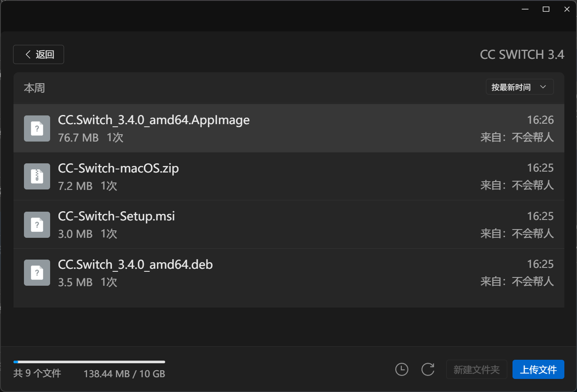Click the CC.Switch amd64.deb file icon

coord(37,273)
